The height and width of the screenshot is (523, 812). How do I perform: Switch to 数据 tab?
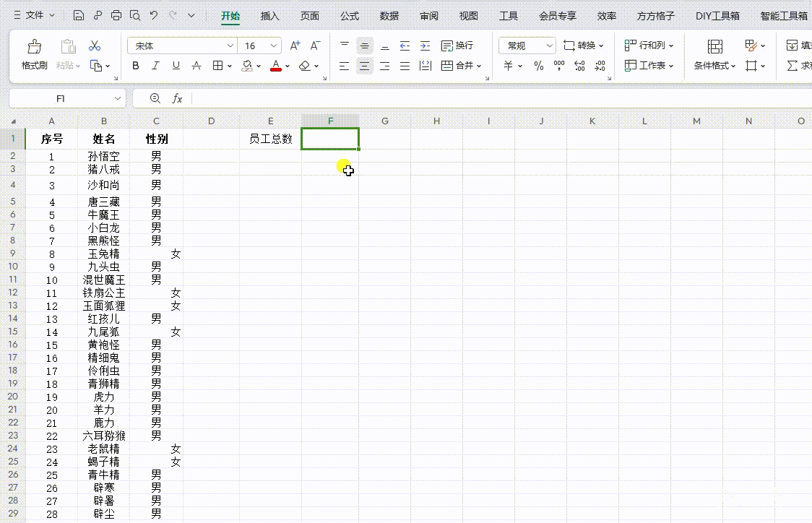(x=389, y=16)
